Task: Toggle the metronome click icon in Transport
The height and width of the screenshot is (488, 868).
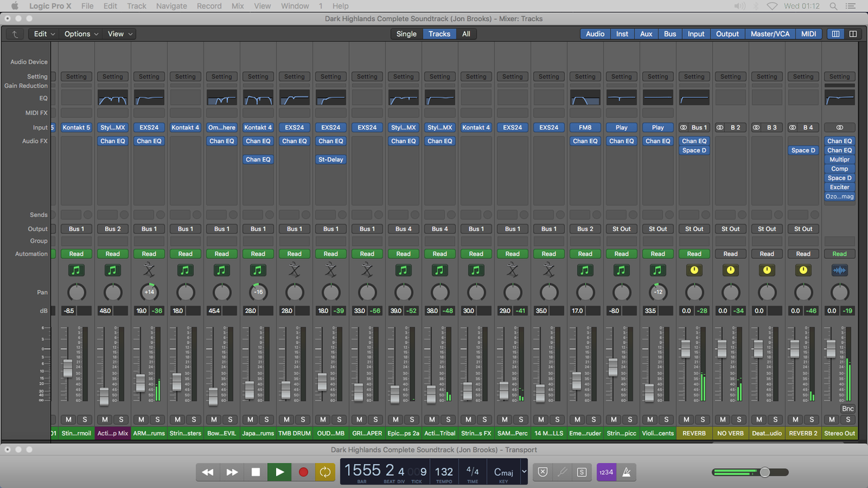Action: pyautogui.click(x=627, y=472)
